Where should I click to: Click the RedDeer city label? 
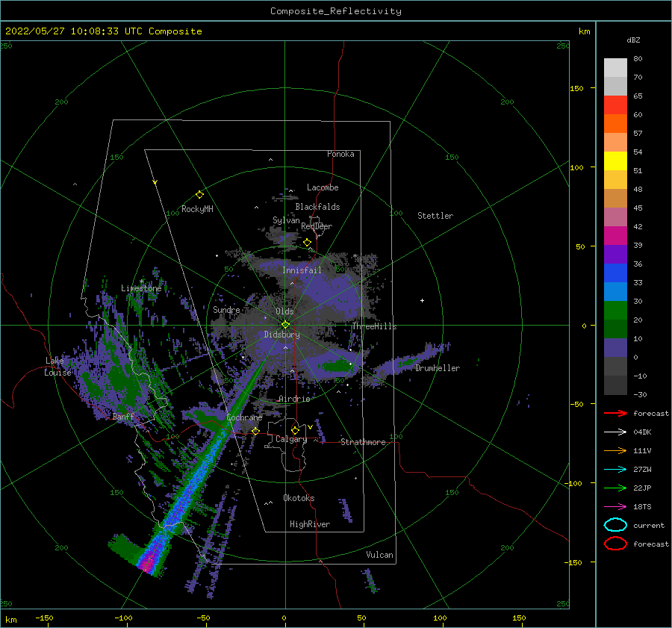pos(317,226)
